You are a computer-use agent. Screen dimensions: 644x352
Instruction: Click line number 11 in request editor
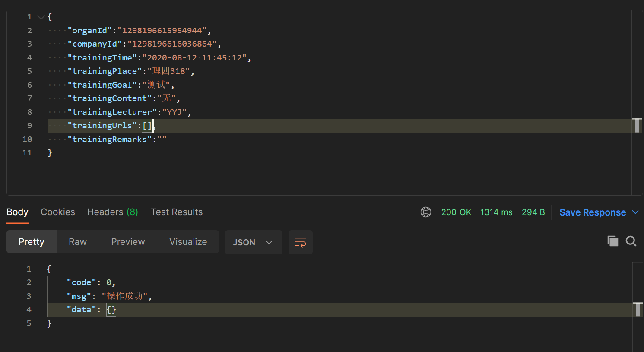[27, 153]
